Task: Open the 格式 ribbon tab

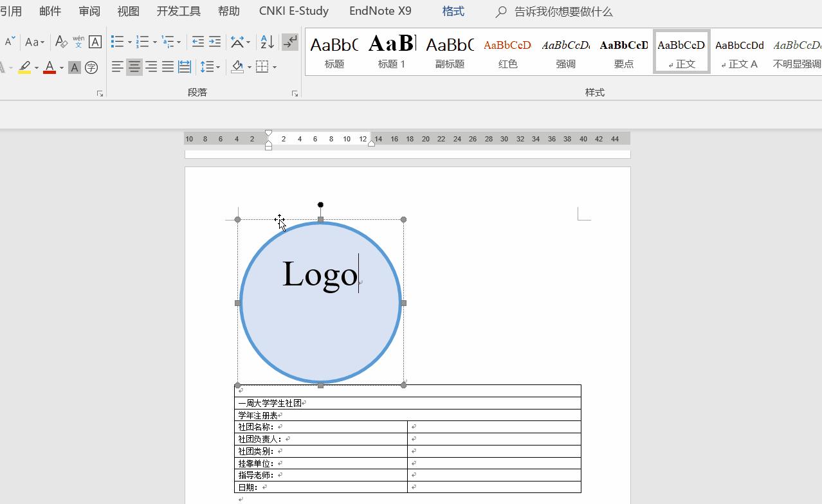Action: click(452, 11)
